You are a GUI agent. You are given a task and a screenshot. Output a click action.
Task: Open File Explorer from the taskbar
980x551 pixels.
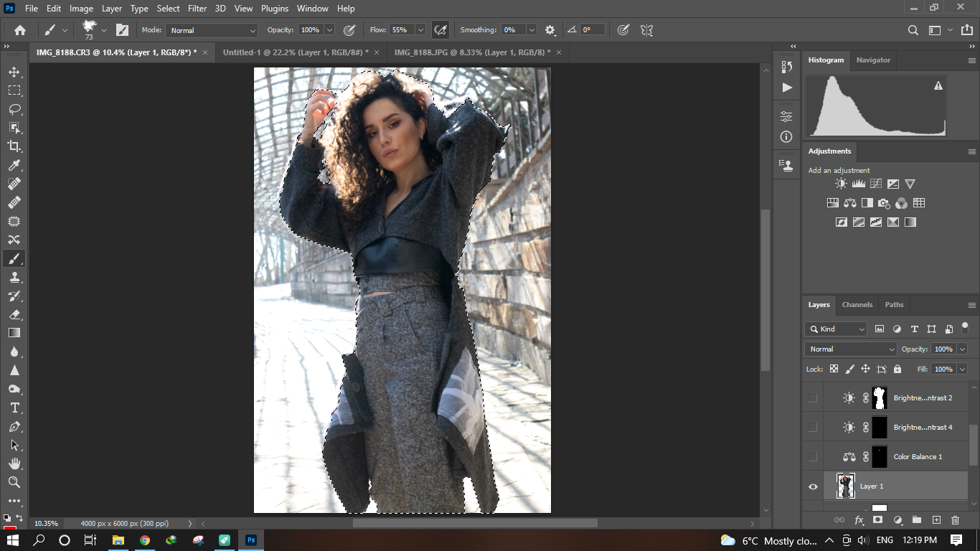click(118, 540)
